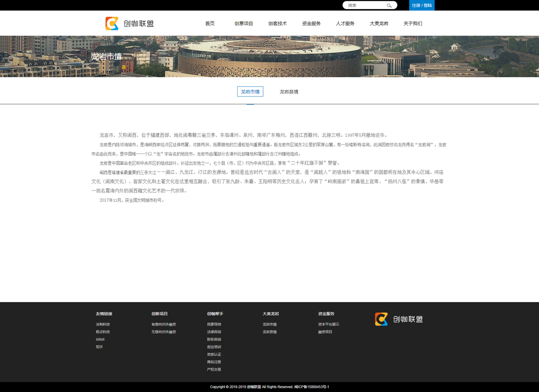Click the 创咖联盟 logo in footer

coord(399,319)
